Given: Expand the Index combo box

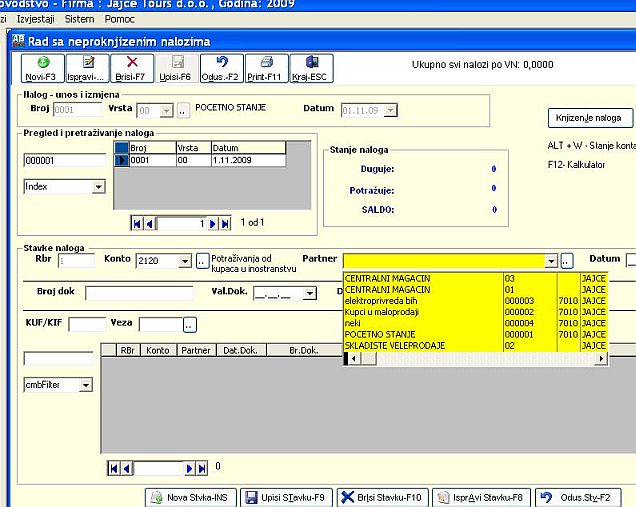Looking at the screenshot, I should (98, 186).
